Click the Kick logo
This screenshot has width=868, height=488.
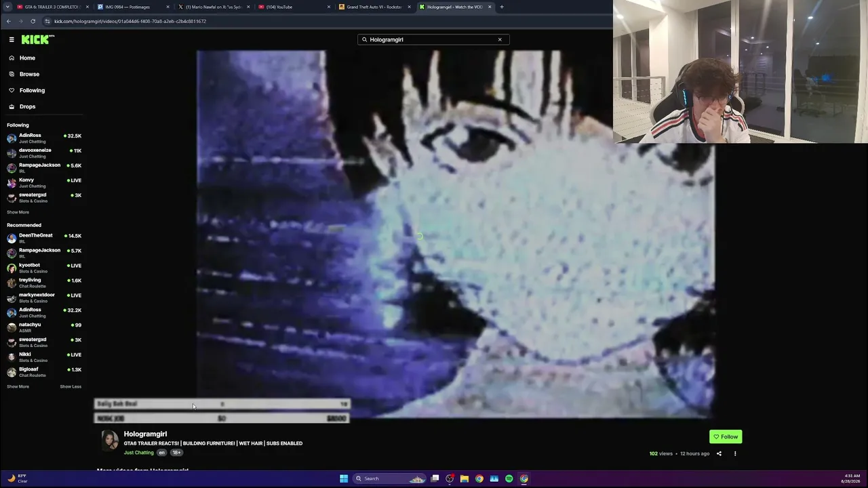[x=37, y=39]
